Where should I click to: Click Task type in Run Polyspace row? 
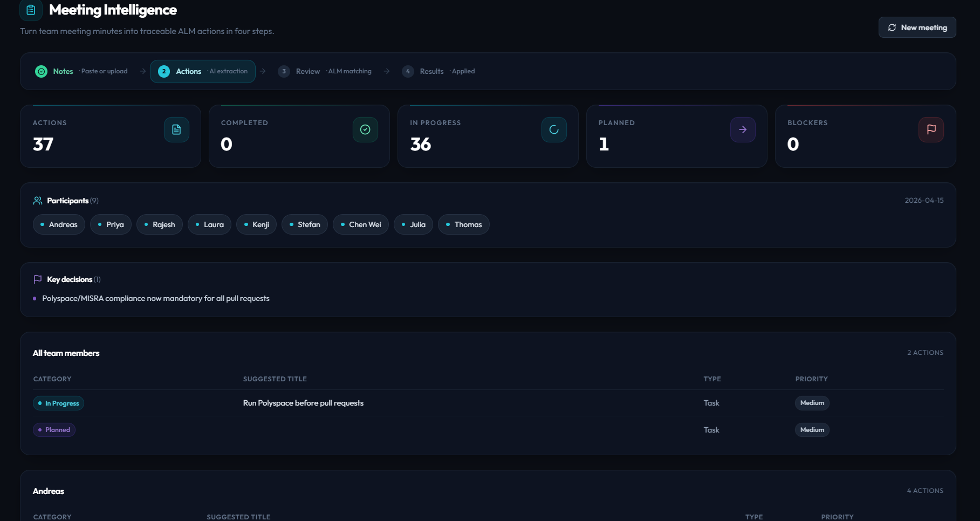(711, 403)
